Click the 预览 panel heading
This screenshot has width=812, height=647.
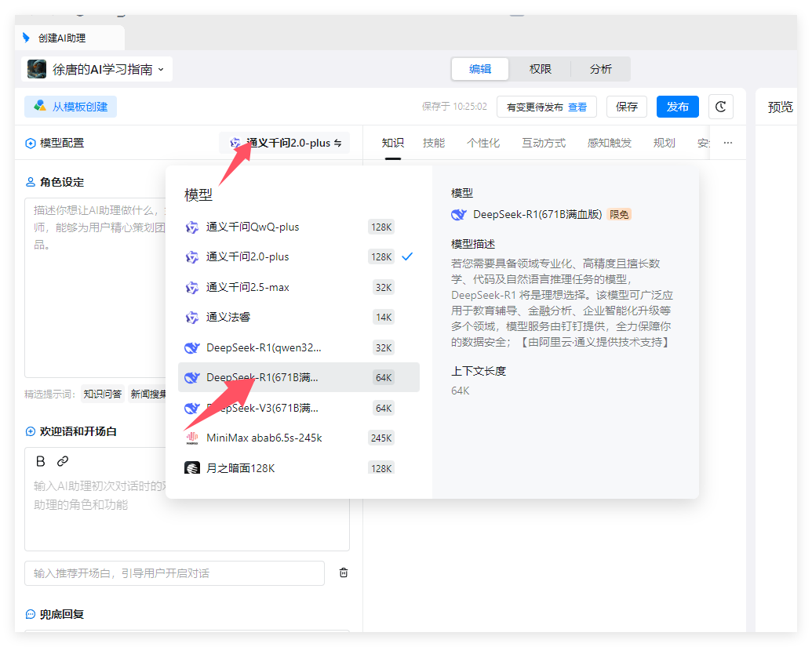coord(780,107)
